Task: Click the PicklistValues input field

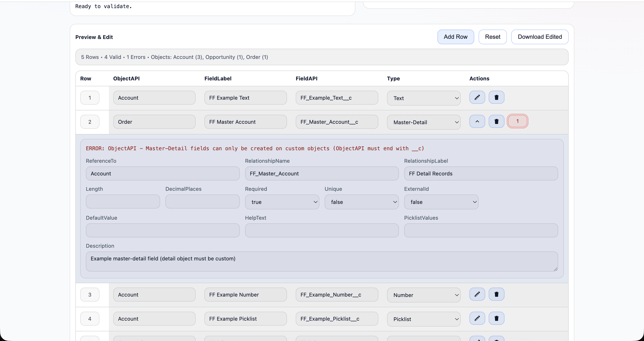Action: [481, 230]
